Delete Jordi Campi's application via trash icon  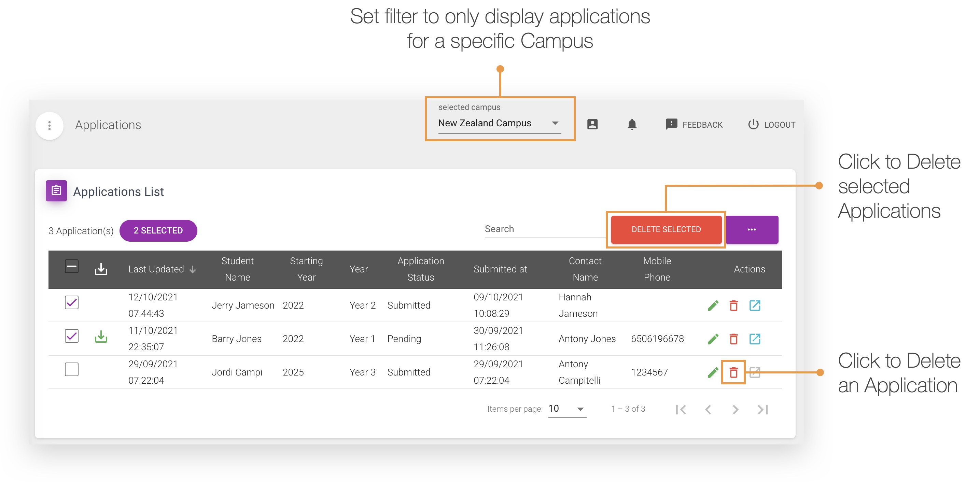click(x=733, y=372)
